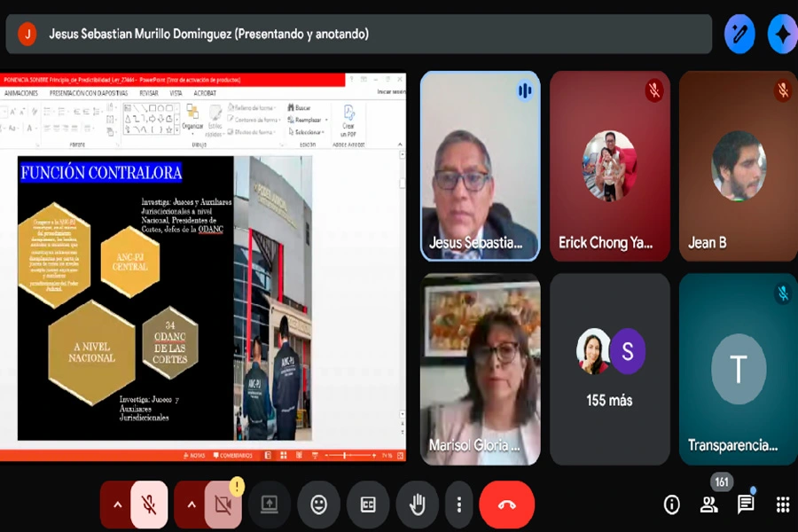
Task: Open the emoji reactions button
Action: pyautogui.click(x=319, y=505)
